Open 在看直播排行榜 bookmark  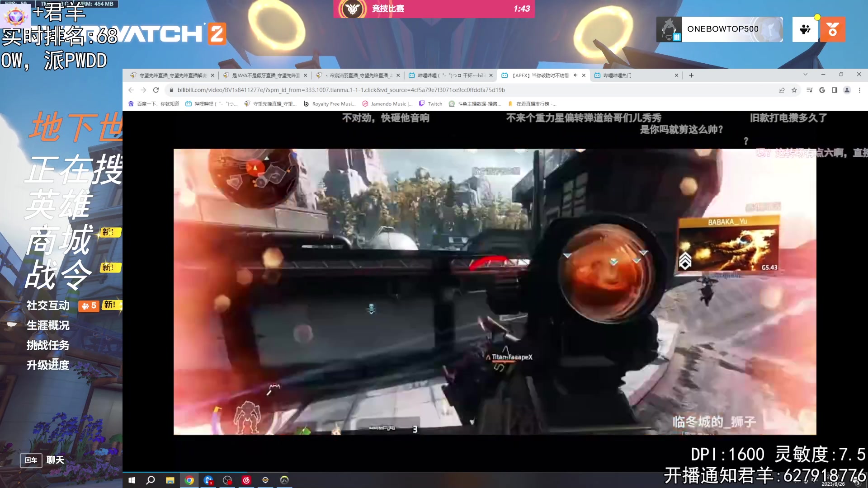532,104
